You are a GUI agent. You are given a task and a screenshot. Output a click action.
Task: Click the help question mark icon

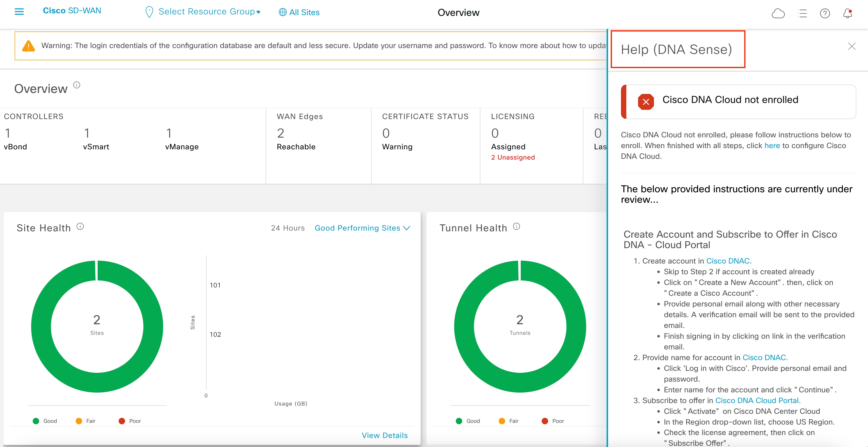coord(825,13)
